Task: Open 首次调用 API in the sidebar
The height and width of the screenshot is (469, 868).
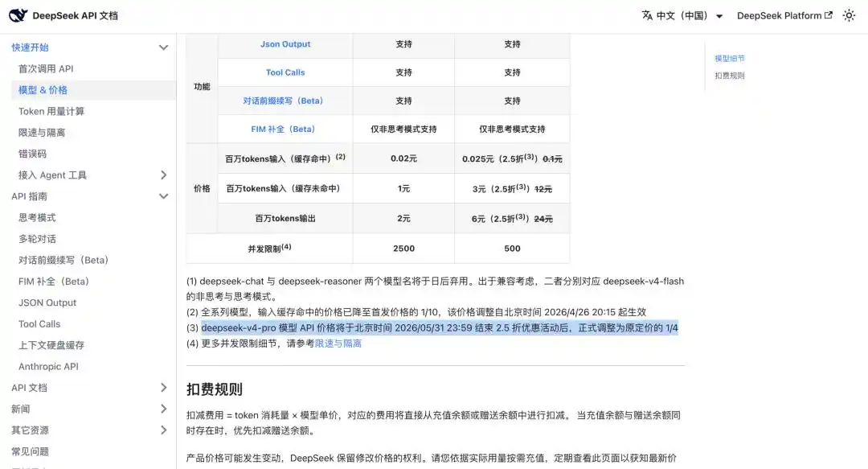Action: pyautogui.click(x=46, y=68)
